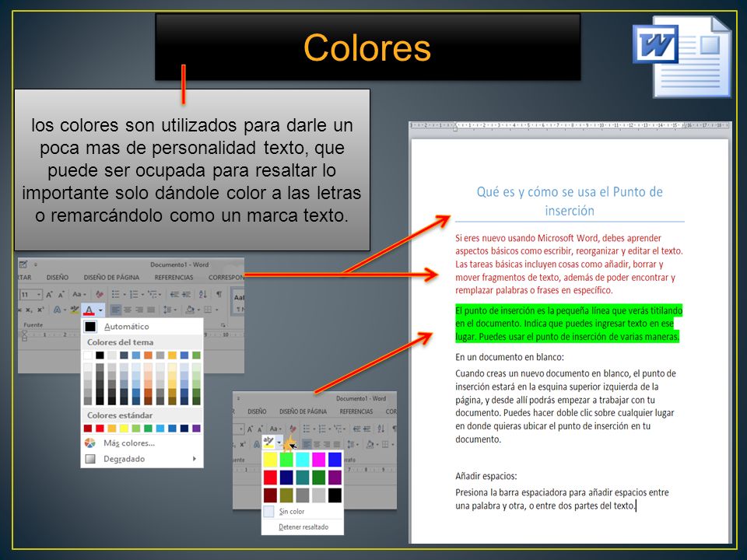The height and width of the screenshot is (560, 747).
Task: Open font size 11 dropdown
Action: 39,295
